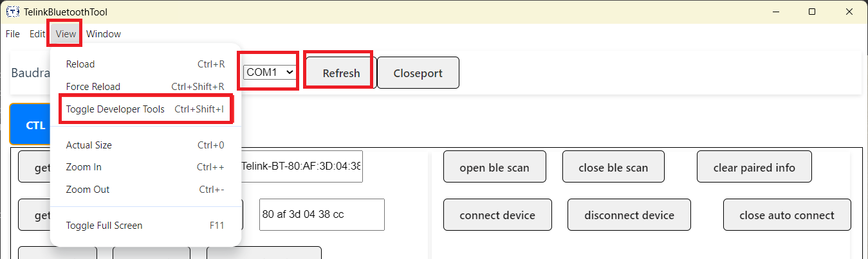868x259 pixels.
Task: Open the File menu
Action: (x=12, y=34)
